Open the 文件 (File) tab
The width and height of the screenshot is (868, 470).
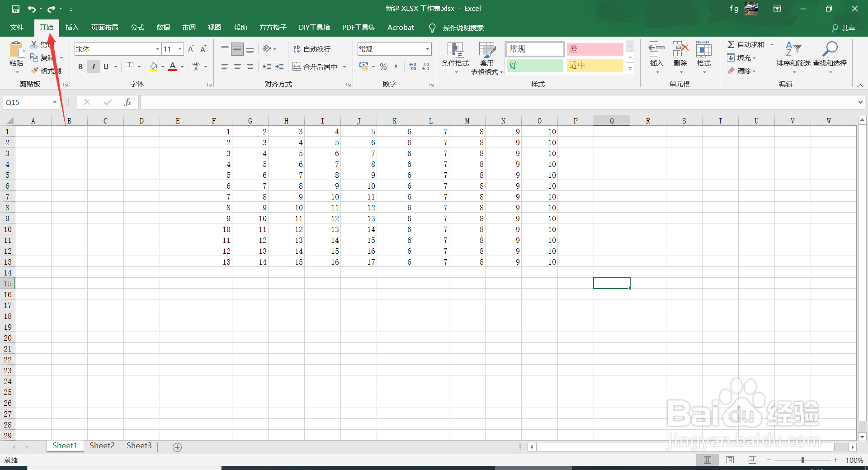[x=17, y=28]
